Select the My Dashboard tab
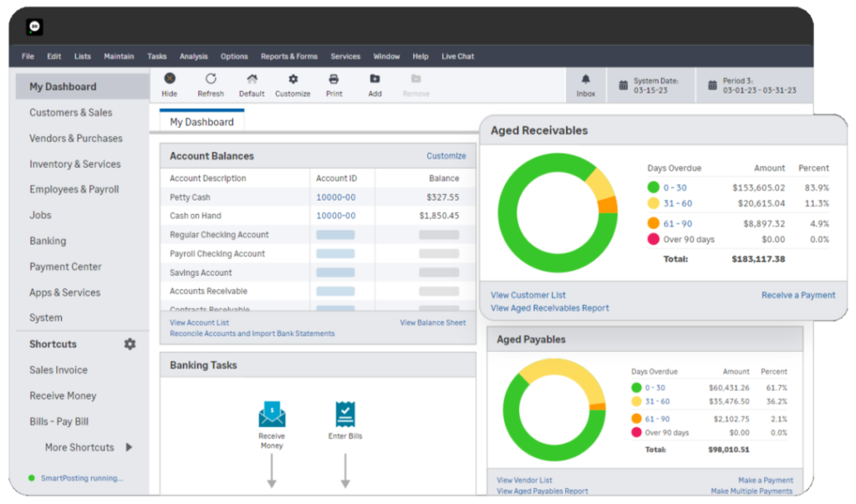 [202, 122]
